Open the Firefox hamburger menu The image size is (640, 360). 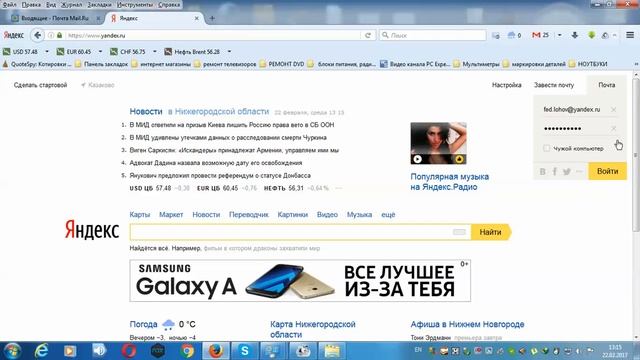[x=630, y=35]
